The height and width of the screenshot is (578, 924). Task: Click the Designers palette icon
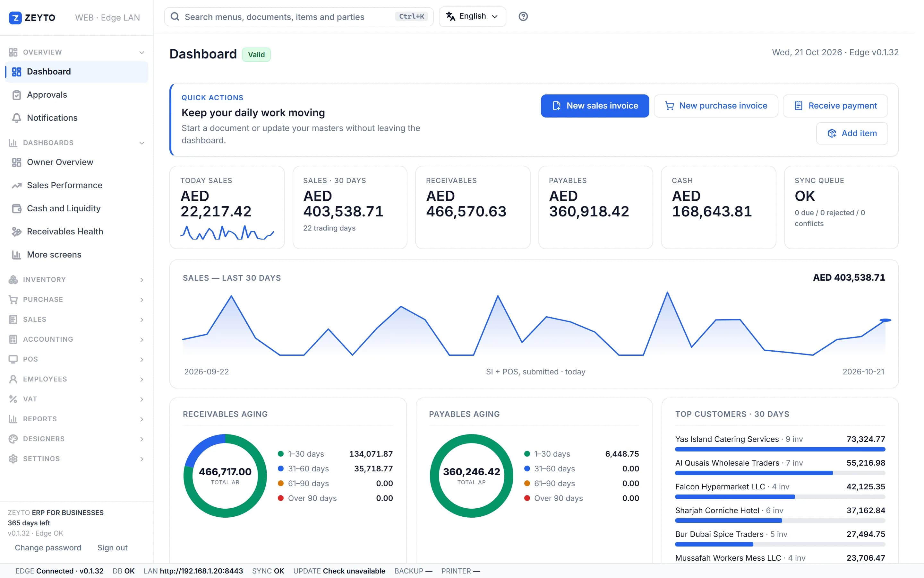(x=13, y=439)
